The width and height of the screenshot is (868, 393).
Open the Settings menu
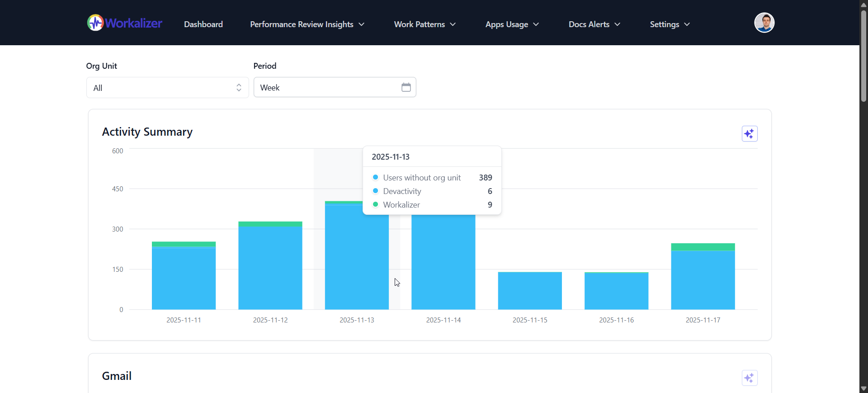[670, 24]
